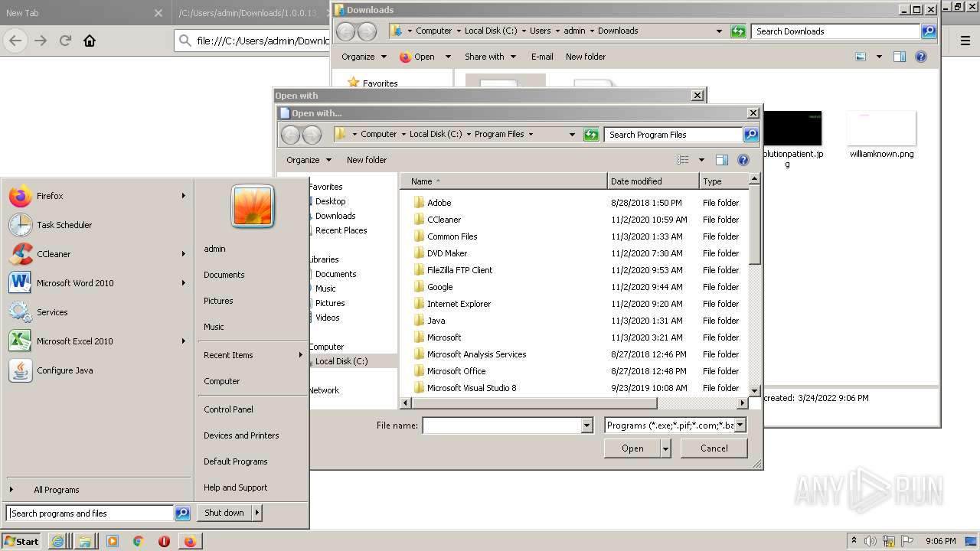
Task: Select Documents in Start menu
Action: click(224, 275)
